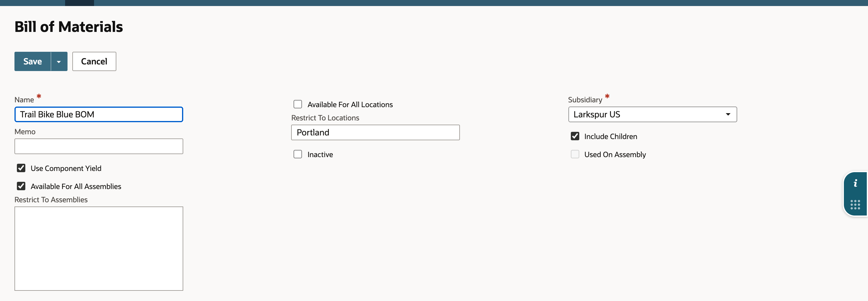Click the Memo text field
Viewport: 868px width, 301px height.
[99, 147]
